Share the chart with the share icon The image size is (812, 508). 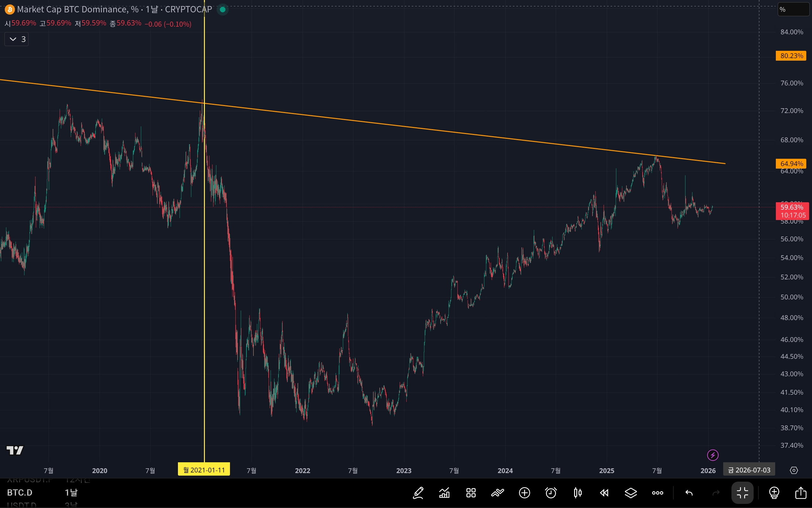(801, 493)
